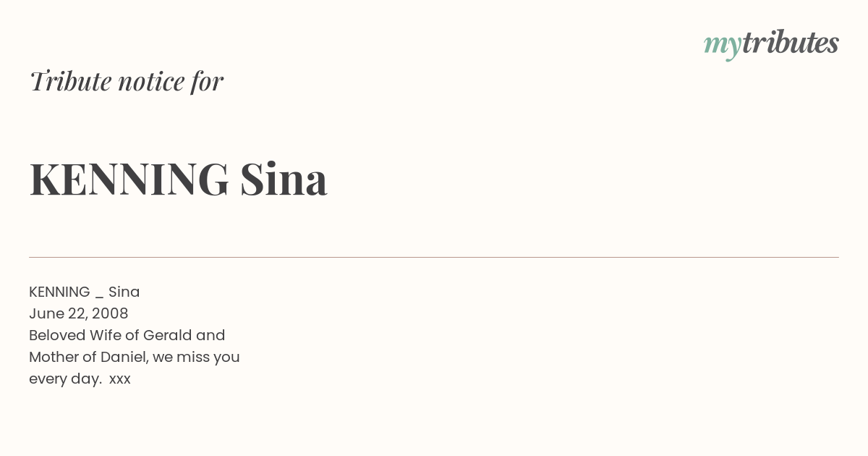Click the green "my" part of logo

(x=723, y=46)
